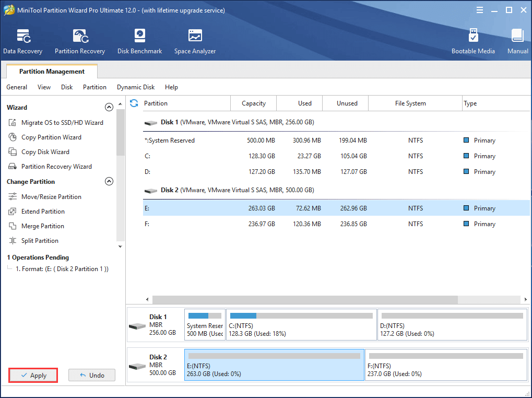
Task: Collapse the Change Partition section
Action: click(109, 181)
